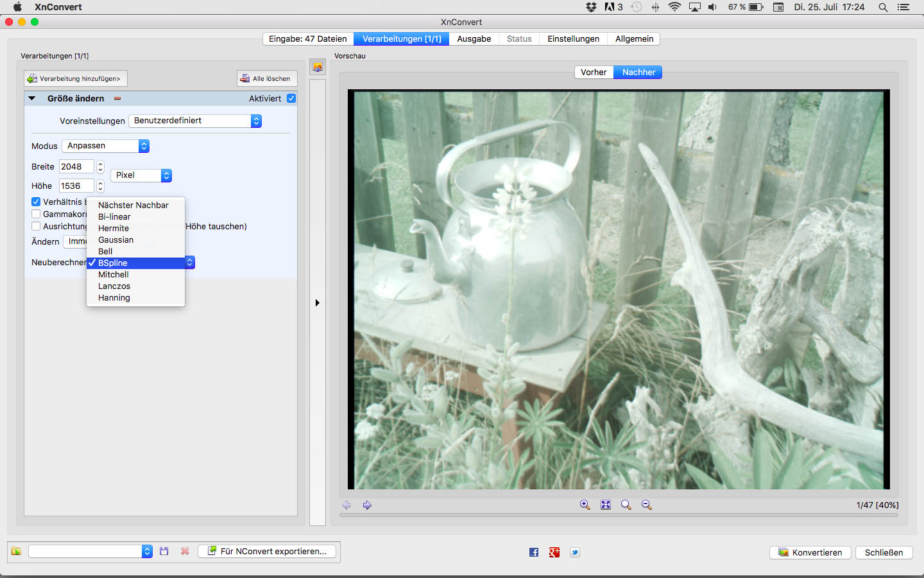Choose Bi-linear resampling
The image size is (924, 578).
click(135, 216)
